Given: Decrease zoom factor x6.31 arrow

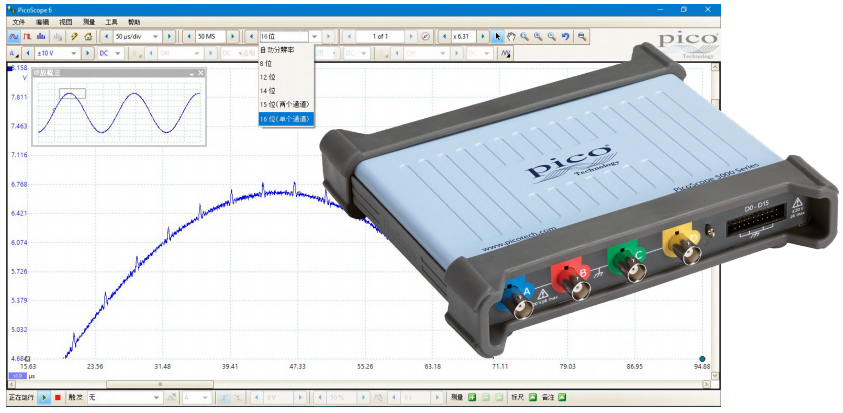Looking at the screenshot, I should coord(444,37).
